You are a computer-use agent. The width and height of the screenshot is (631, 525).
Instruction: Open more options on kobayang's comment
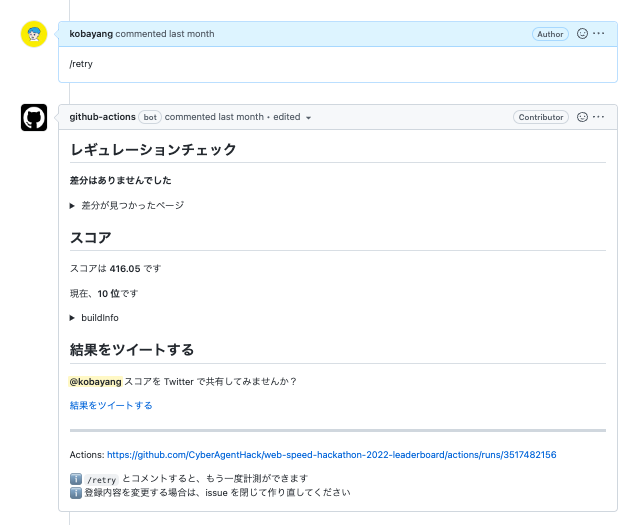pyautogui.click(x=598, y=34)
